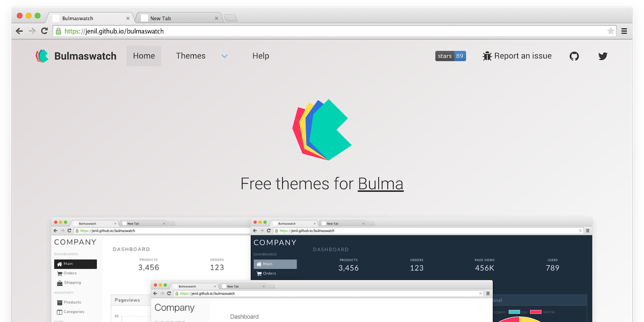Switch to the Bulmaswatch browser tab
Image resolution: width=644 pixels, height=322 pixels.
click(91, 18)
